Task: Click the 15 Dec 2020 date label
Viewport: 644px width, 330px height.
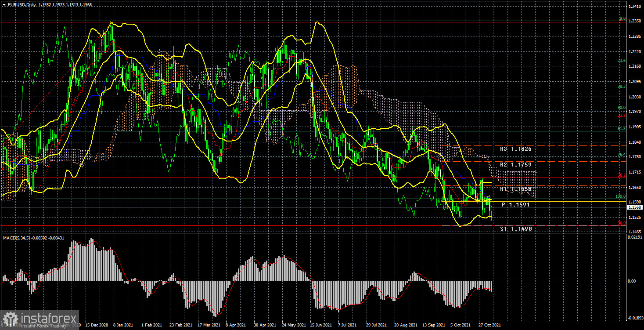Action: [x=97, y=326]
